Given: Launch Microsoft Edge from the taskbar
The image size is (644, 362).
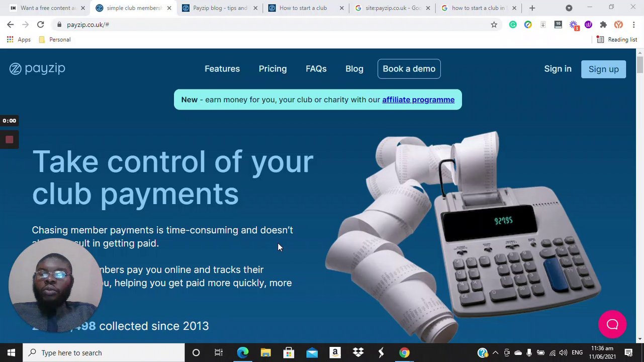Looking at the screenshot, I should 243,352.
